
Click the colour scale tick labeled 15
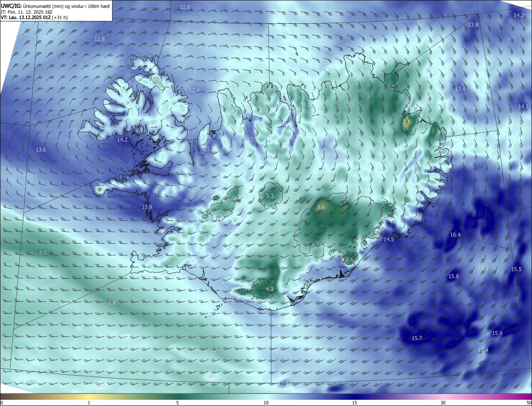point(355,403)
